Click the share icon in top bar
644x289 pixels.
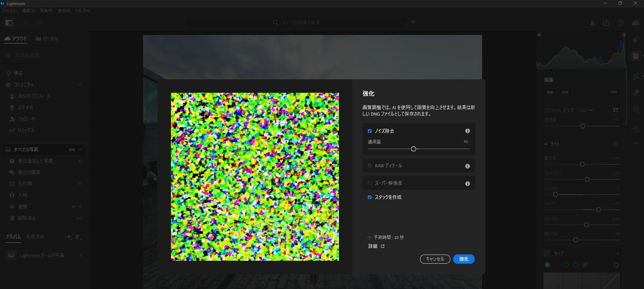click(x=606, y=23)
